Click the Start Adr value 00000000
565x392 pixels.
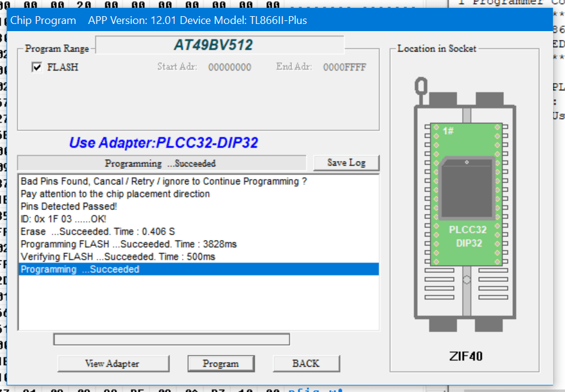(x=230, y=68)
